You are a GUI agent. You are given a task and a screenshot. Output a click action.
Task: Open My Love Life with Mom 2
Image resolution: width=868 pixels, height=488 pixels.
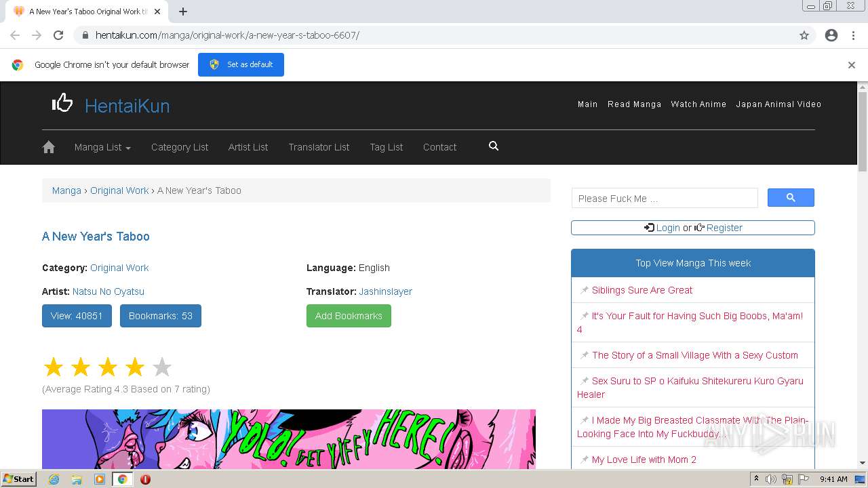point(644,460)
